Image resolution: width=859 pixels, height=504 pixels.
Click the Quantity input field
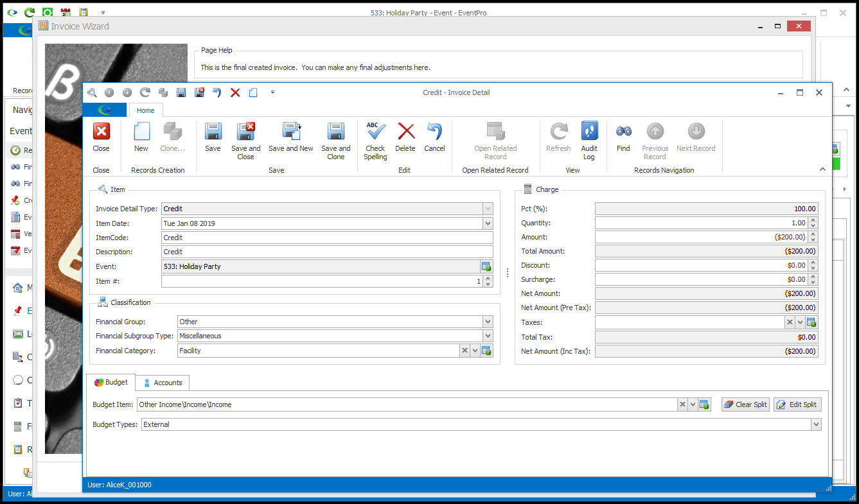click(702, 223)
